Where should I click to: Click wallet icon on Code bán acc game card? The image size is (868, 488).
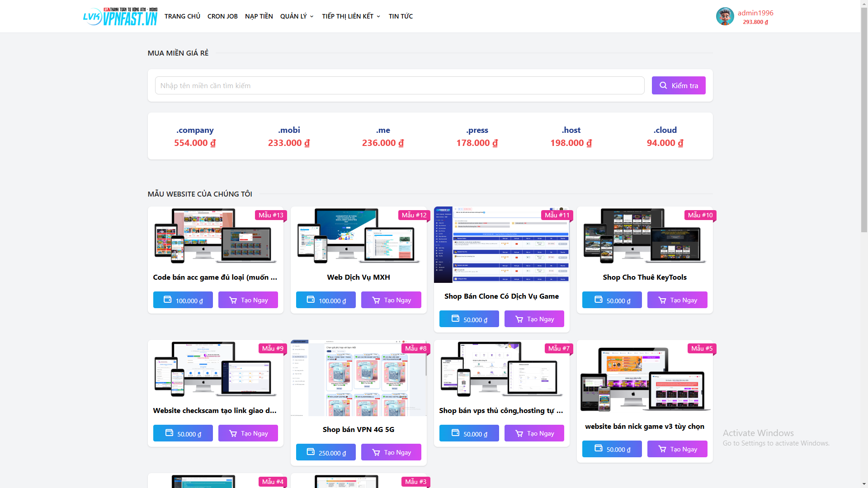(167, 300)
